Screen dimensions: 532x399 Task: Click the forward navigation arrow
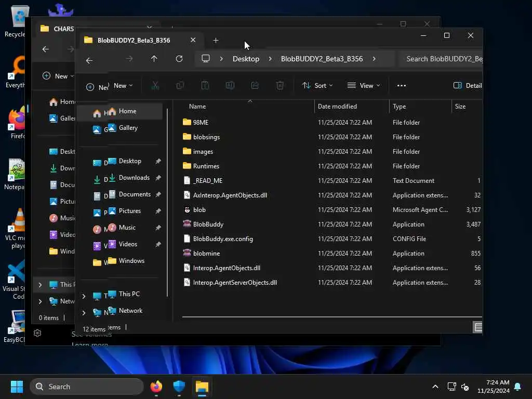(x=129, y=59)
